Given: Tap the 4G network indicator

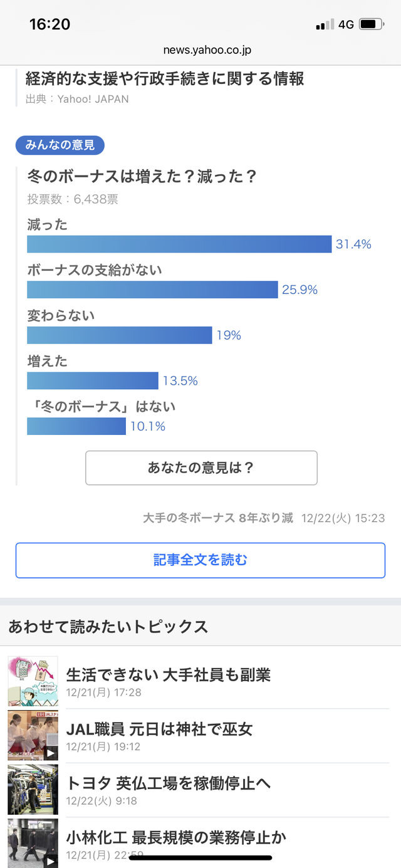Looking at the screenshot, I should pyautogui.click(x=346, y=25).
